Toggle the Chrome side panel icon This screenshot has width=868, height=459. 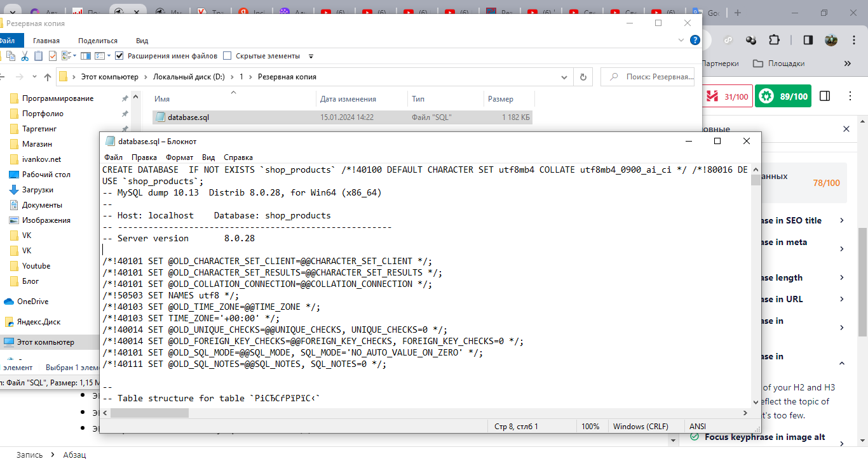coord(808,40)
